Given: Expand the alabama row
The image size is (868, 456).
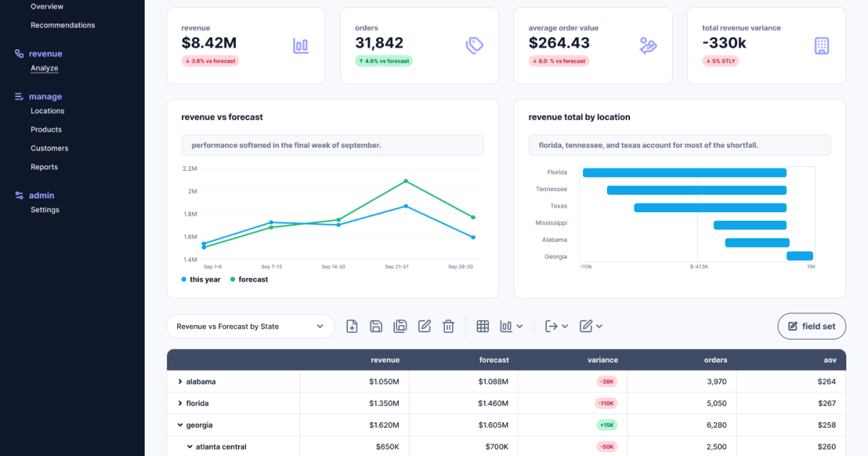Looking at the screenshot, I should point(180,381).
